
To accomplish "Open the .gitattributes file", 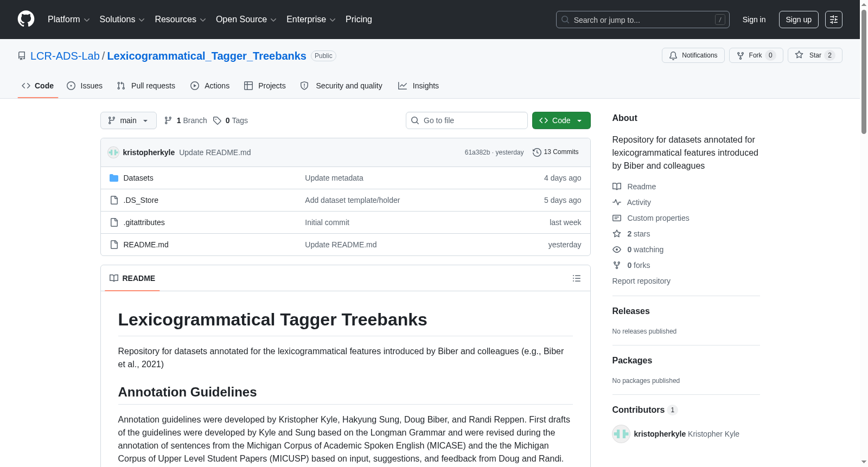I will (144, 222).
